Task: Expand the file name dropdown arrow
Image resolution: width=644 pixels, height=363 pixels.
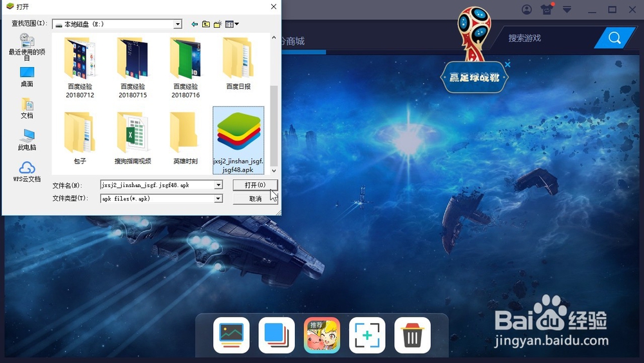Action: pyautogui.click(x=219, y=185)
